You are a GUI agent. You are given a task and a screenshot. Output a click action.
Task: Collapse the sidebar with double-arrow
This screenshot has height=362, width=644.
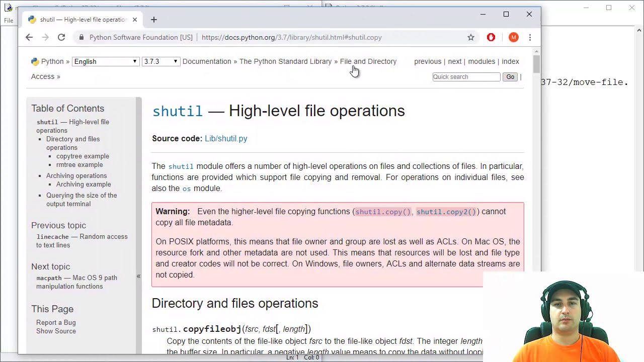(138, 276)
